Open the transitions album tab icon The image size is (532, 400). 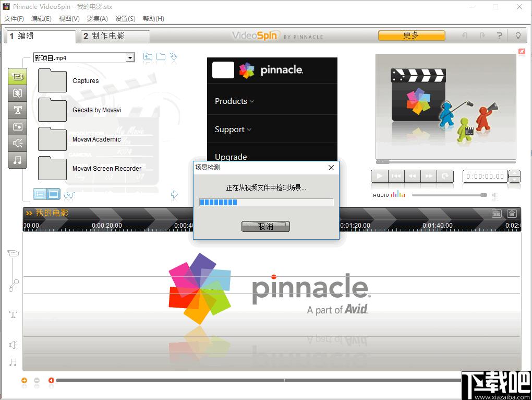tap(17, 93)
